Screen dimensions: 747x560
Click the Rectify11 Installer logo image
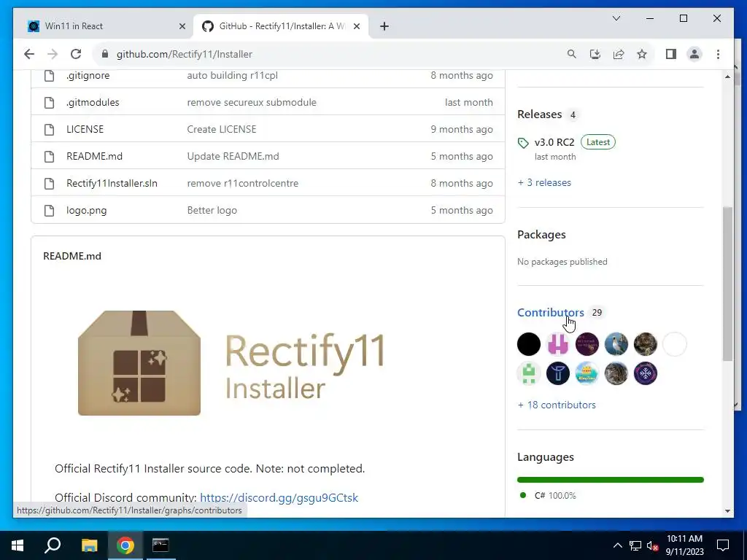(x=231, y=363)
